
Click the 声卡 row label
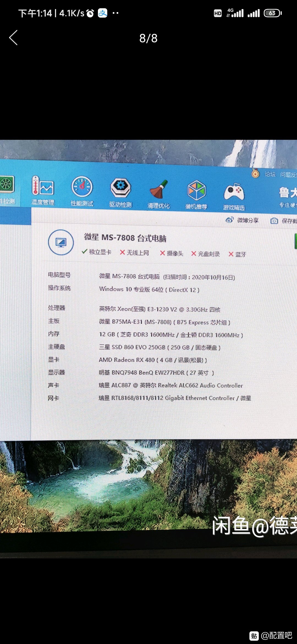coord(54,385)
